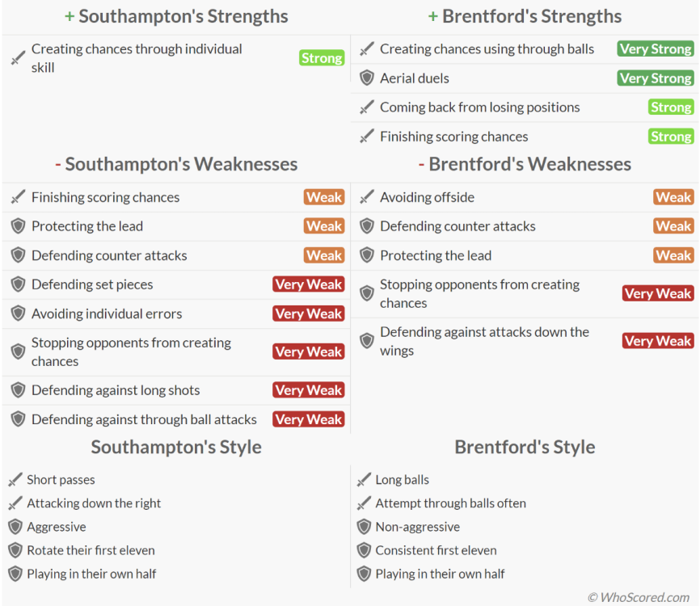Click shield icon next to Rotate their first eleven
This screenshot has width=700, height=606.
click(x=15, y=550)
